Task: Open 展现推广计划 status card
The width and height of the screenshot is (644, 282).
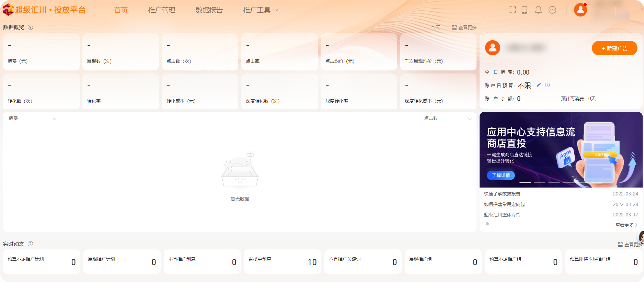Action: coord(122,262)
